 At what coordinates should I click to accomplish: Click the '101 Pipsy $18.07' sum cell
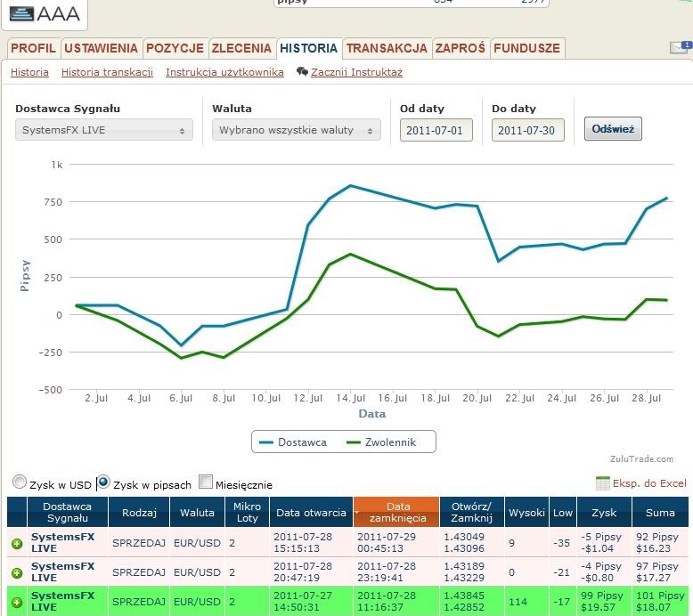[660, 601]
